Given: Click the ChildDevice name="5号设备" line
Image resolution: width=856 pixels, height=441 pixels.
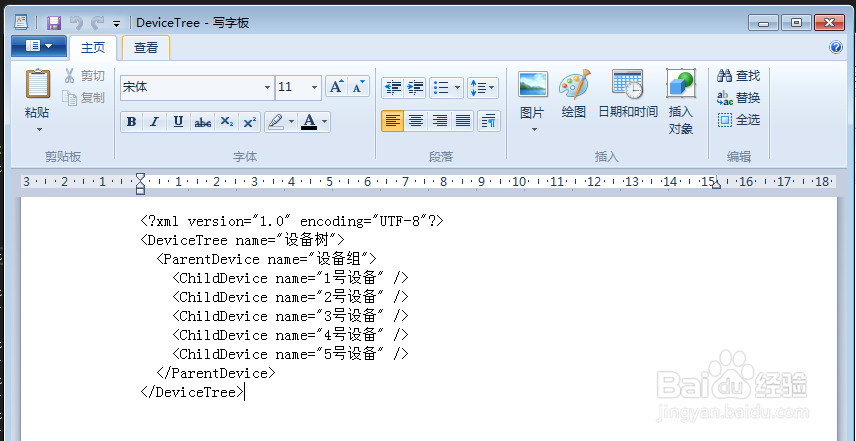Looking at the screenshot, I should tap(290, 354).
